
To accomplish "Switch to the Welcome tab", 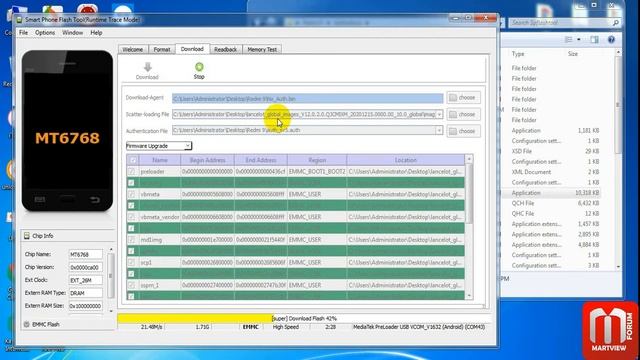I will point(133,49).
